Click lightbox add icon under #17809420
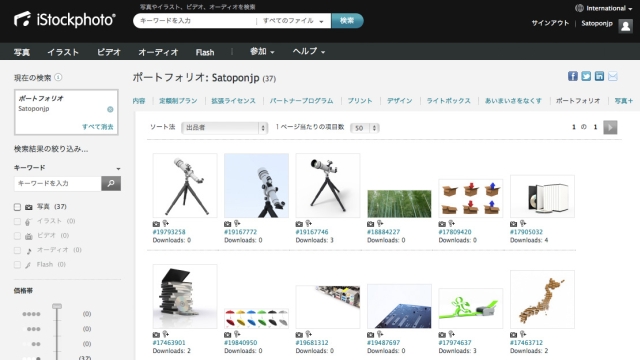This screenshot has height=360, width=640. (451, 223)
